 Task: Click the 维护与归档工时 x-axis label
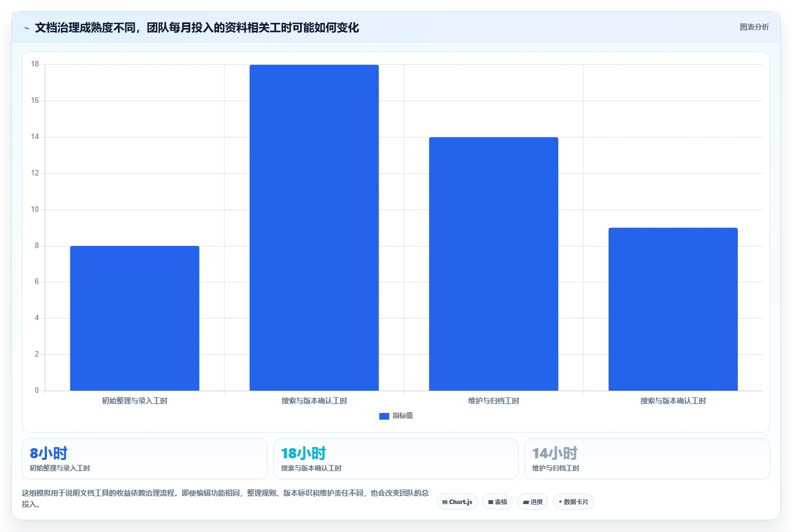tap(494, 401)
